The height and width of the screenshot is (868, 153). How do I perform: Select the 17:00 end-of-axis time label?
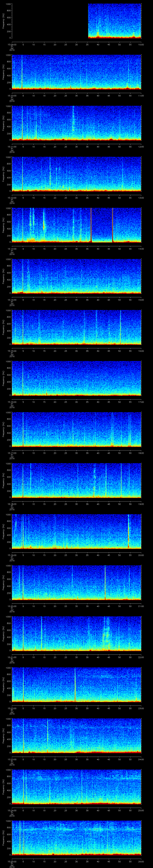[141, 402]
